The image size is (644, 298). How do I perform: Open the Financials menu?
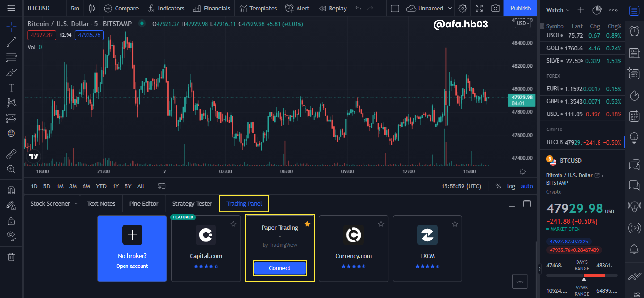[x=212, y=8]
